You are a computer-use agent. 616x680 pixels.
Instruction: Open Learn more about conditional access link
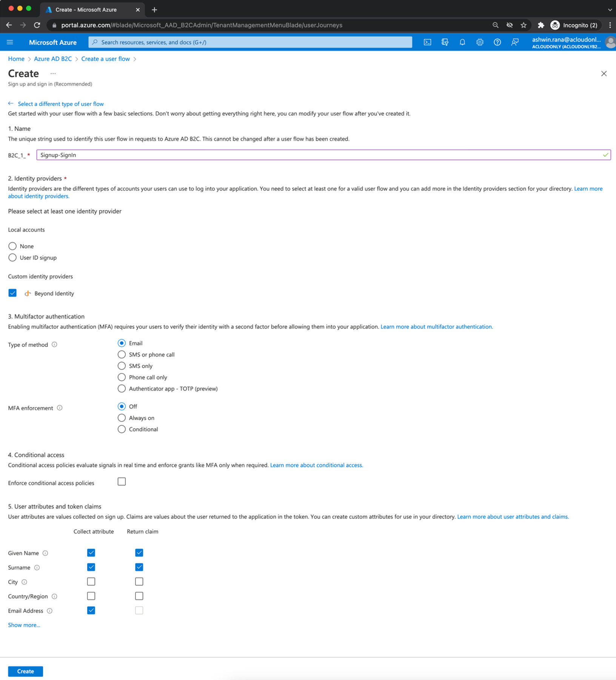pos(316,465)
